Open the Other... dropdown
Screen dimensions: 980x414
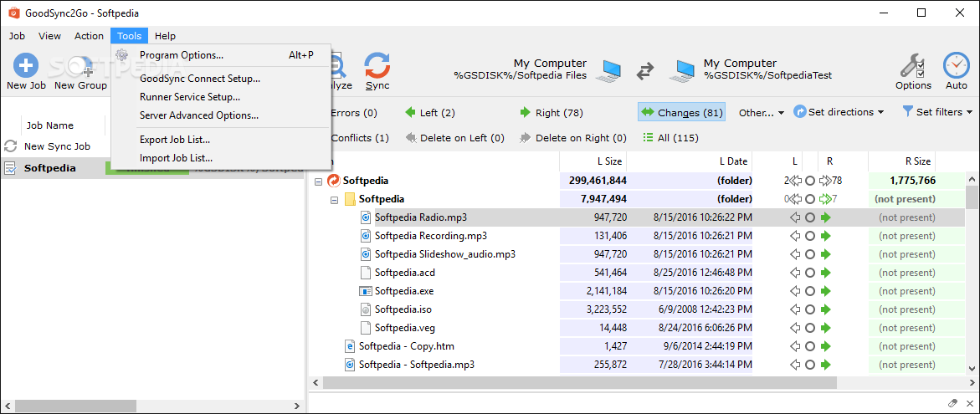point(761,112)
